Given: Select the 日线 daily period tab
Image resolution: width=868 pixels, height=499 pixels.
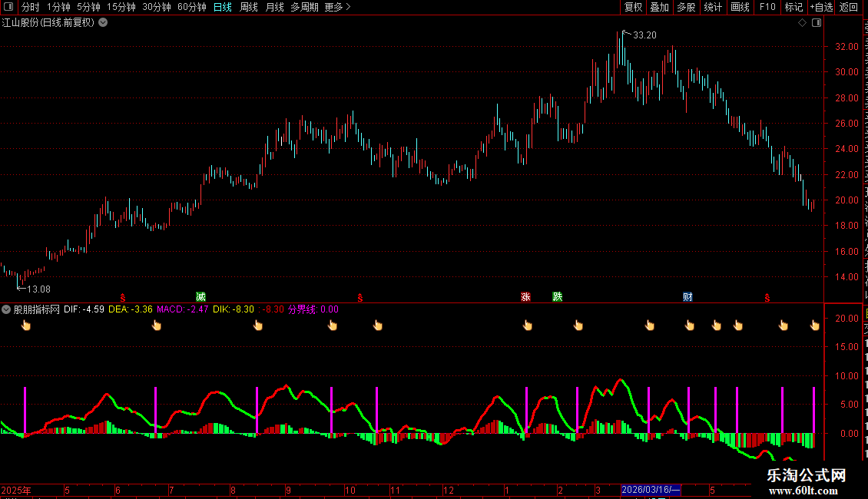Looking at the screenshot, I should [x=223, y=7].
